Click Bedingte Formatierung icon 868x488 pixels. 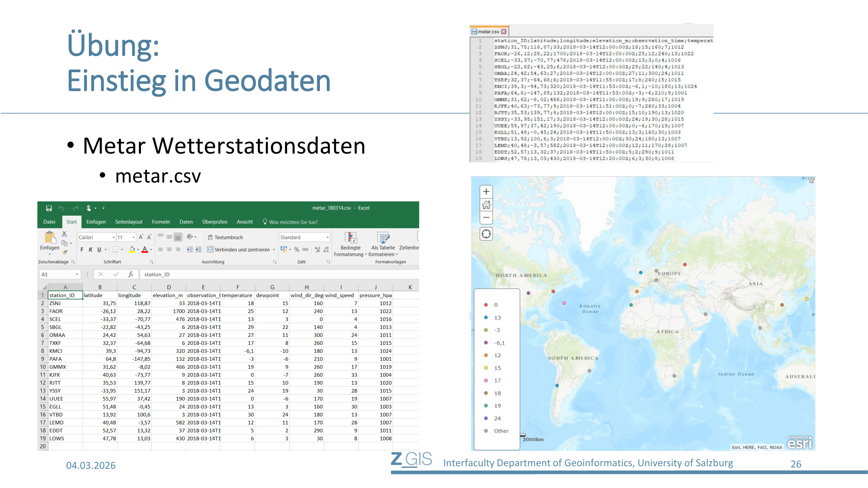click(351, 238)
